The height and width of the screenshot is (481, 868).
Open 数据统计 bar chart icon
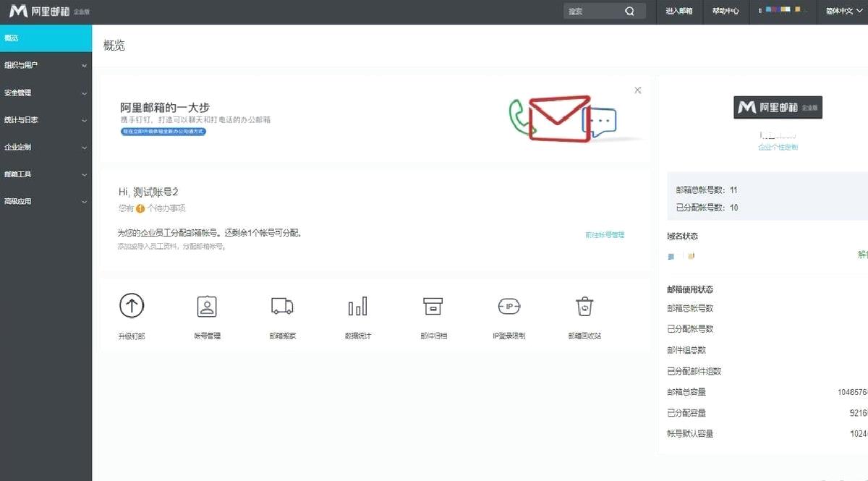(x=358, y=307)
